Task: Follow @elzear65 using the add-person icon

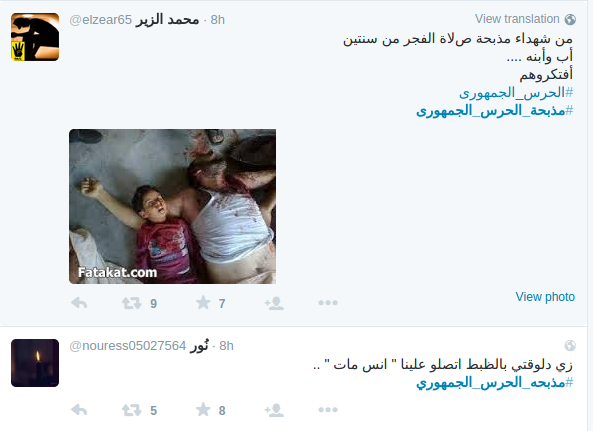Action: (274, 303)
